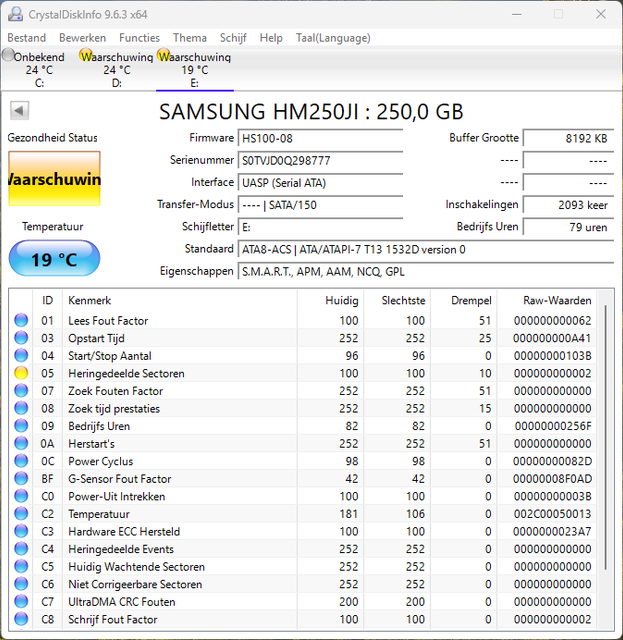
Task: Click raw value 00000000256F
Action: tap(553, 426)
